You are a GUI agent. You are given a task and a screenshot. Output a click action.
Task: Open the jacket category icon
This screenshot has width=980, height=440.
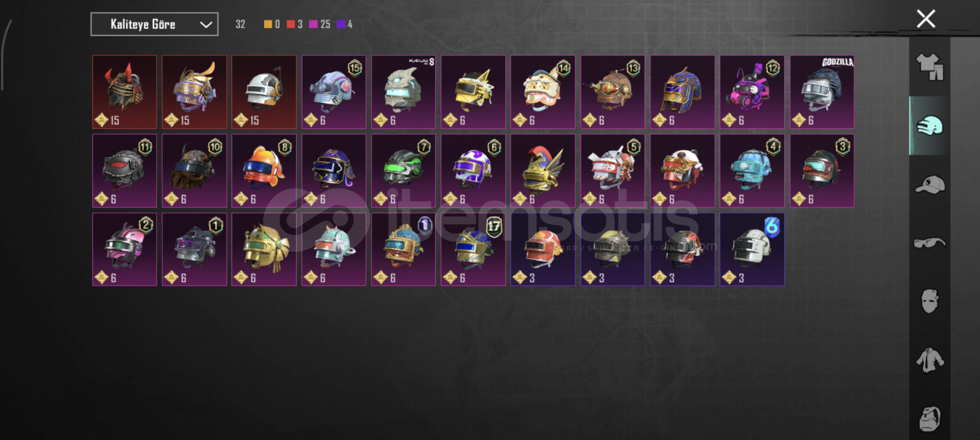coord(929,360)
